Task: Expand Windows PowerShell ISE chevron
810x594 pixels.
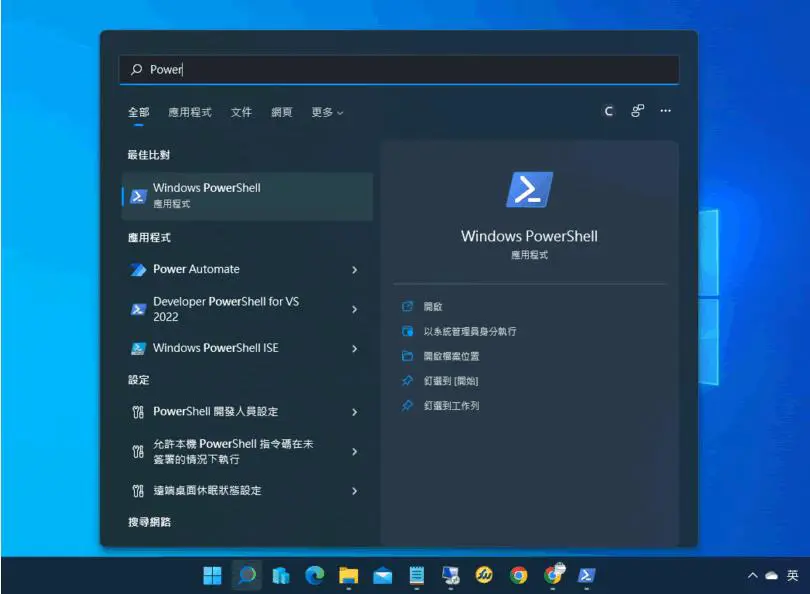Action: 354,349
